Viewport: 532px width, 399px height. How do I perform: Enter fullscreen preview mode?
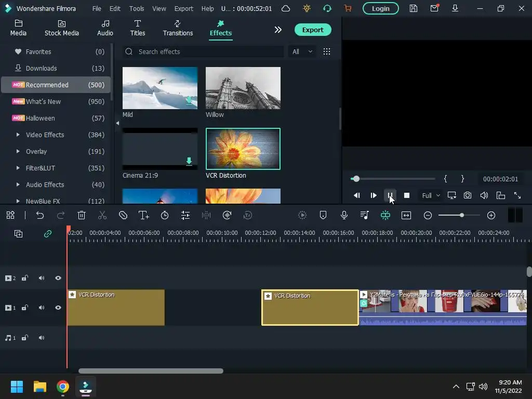517,195
